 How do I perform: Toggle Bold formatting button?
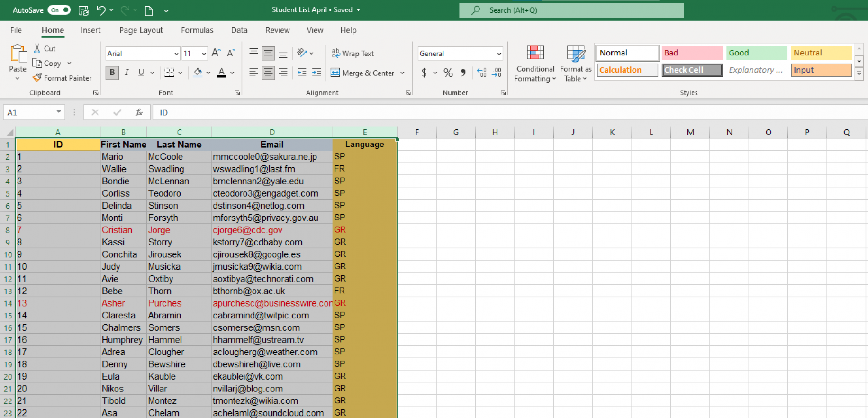[x=112, y=73]
